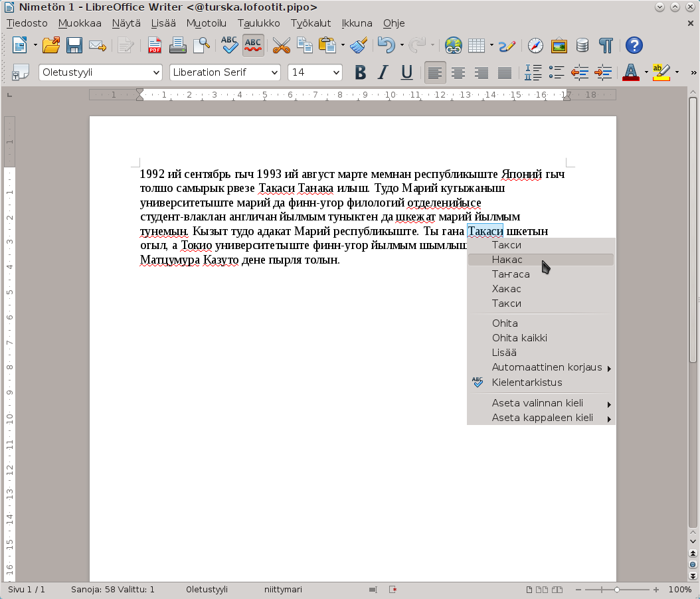Align the paragraph left
The height and width of the screenshot is (599, 700).
click(435, 72)
